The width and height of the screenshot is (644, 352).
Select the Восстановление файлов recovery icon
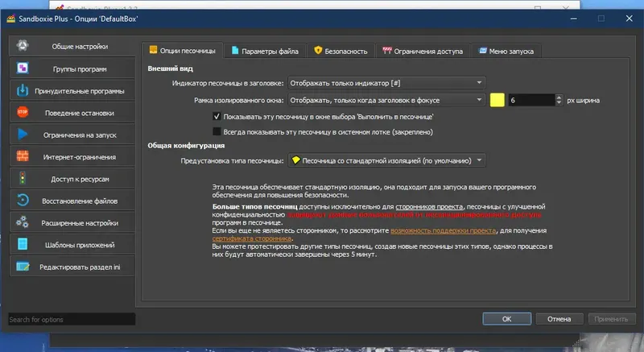click(23, 201)
